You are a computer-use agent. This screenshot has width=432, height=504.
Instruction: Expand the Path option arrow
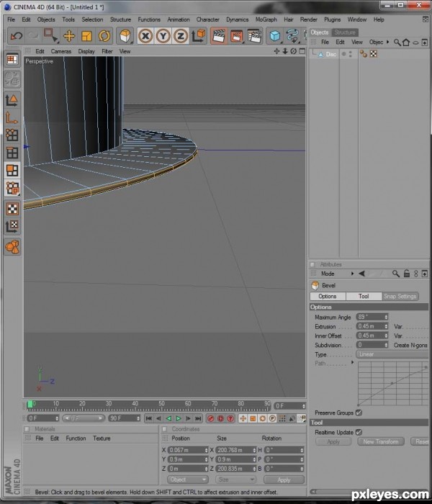pyautogui.click(x=352, y=363)
